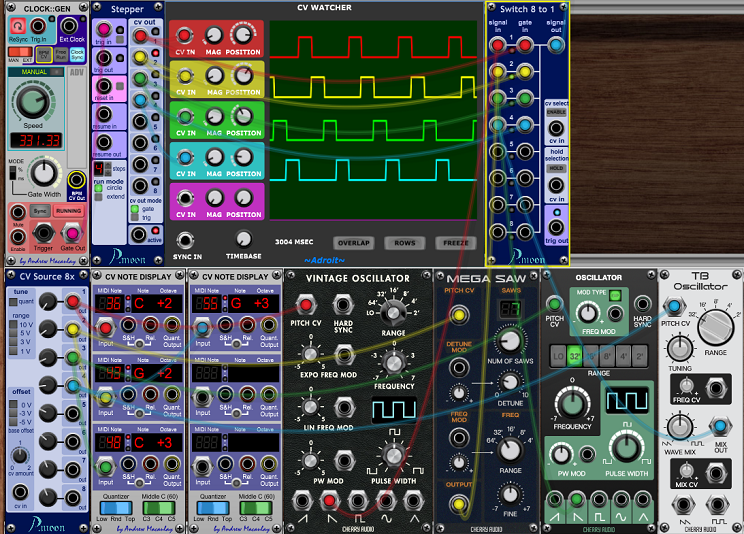Image resolution: width=744 pixels, height=534 pixels.
Task: Click the Quantizer Low/Rnd/Top switch in first Note Display
Action: pos(116,508)
